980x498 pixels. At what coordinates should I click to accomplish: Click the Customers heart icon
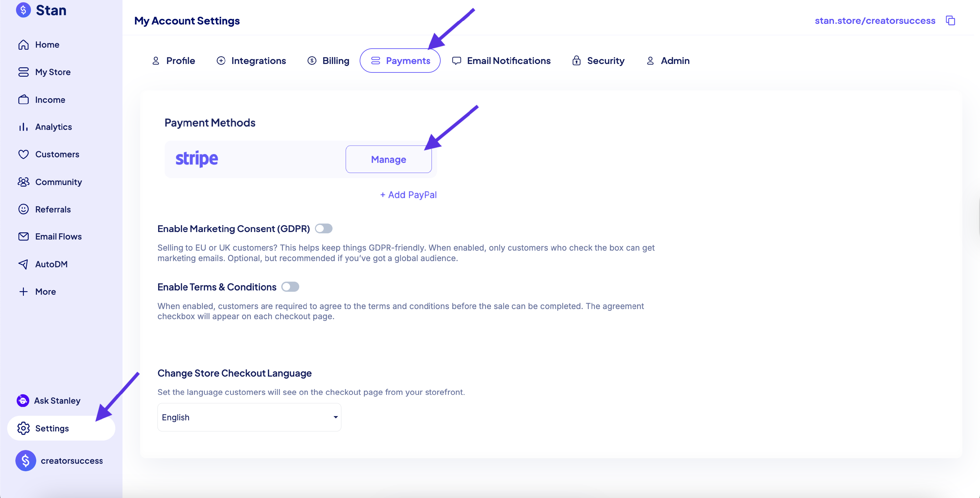tap(23, 154)
